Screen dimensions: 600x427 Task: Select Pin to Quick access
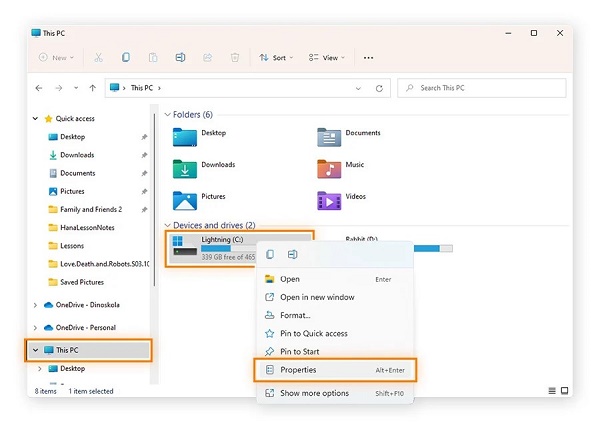[313, 333]
